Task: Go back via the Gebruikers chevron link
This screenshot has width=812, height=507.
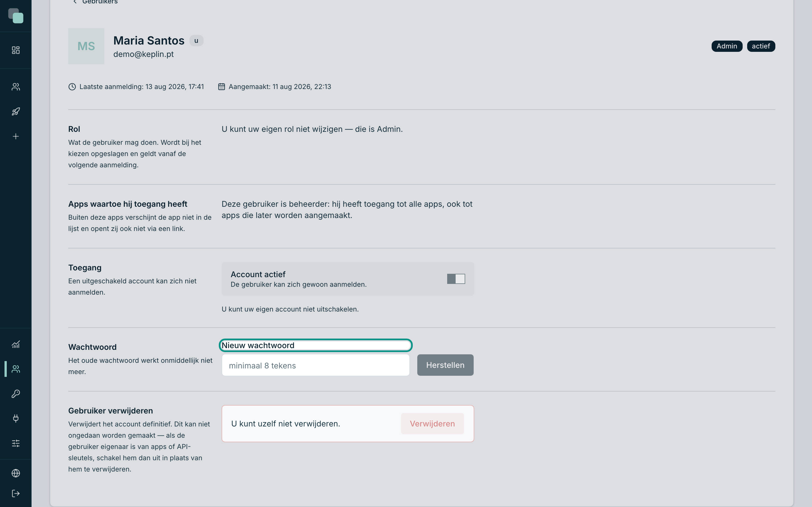Action: pyautogui.click(x=95, y=2)
